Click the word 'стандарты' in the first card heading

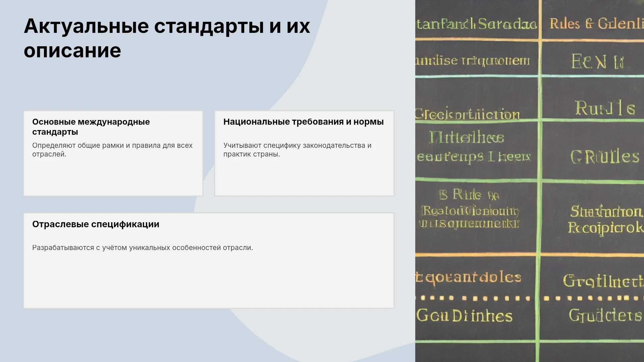pyautogui.click(x=55, y=132)
